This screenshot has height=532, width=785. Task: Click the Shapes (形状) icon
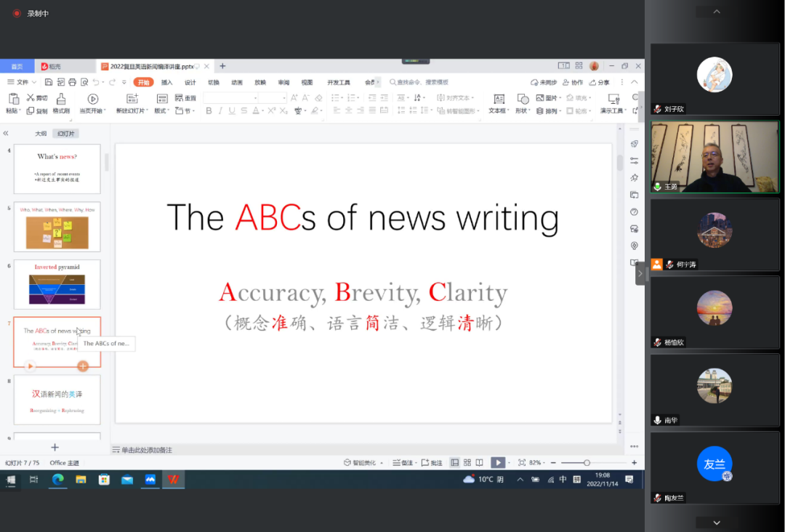(x=523, y=99)
